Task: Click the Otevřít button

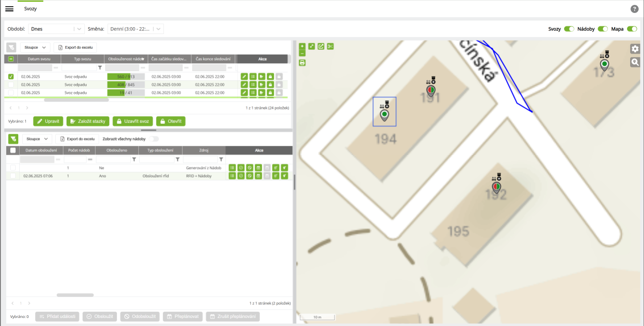Action: click(x=171, y=121)
